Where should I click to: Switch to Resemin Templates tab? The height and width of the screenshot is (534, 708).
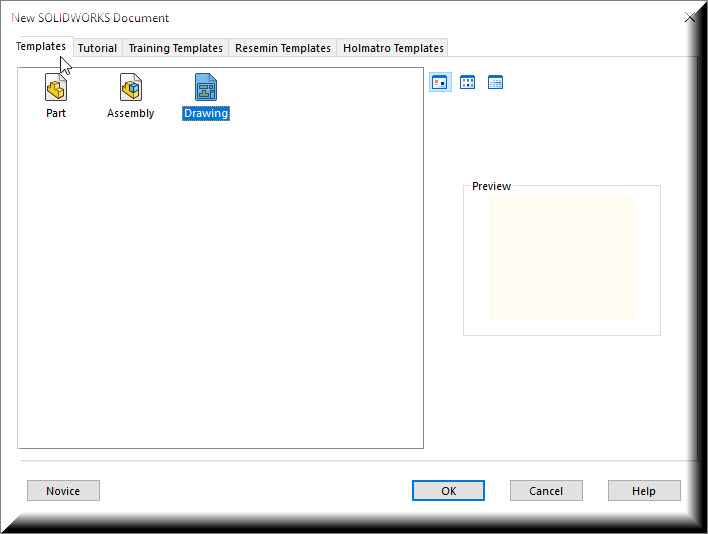(283, 48)
